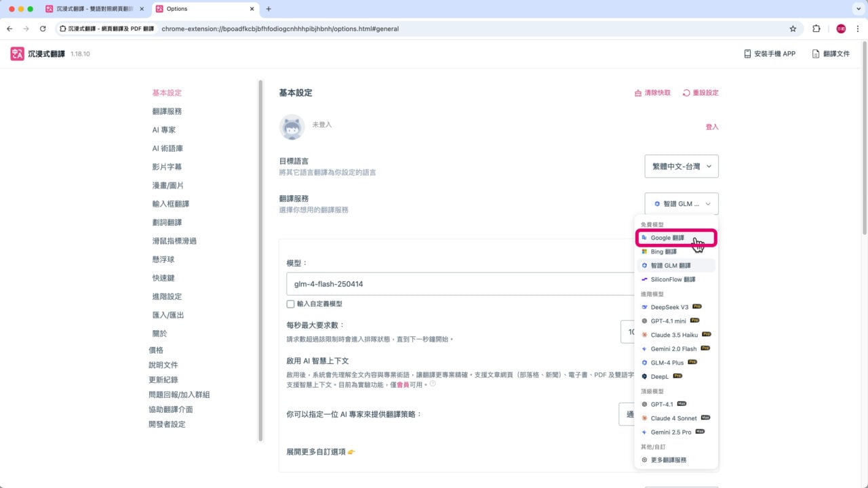The width and height of the screenshot is (868, 488).
Task: Open the AI 專家 strategy dropdown
Action: tap(627, 414)
